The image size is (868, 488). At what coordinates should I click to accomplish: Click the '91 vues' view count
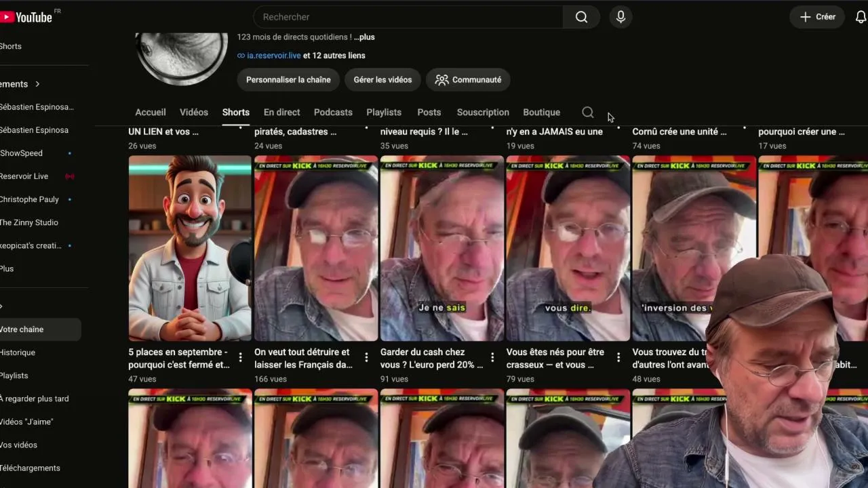pos(394,379)
